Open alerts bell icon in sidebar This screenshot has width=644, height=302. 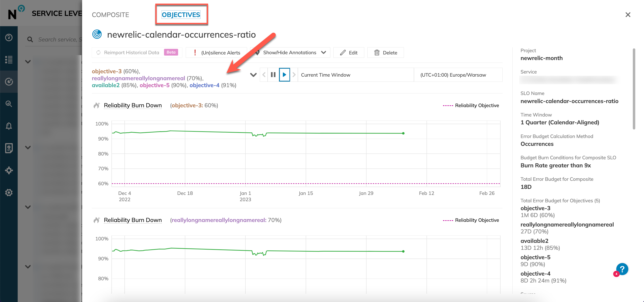(9, 126)
